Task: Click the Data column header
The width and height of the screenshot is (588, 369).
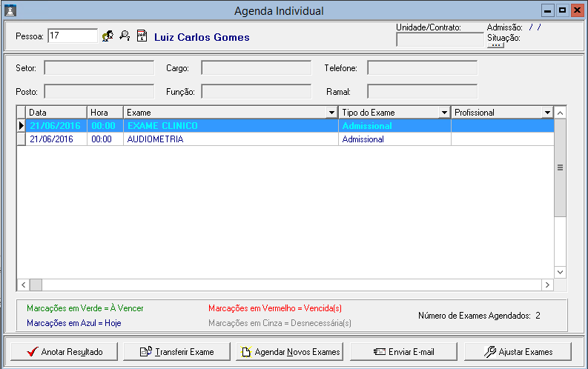Action: pos(56,113)
